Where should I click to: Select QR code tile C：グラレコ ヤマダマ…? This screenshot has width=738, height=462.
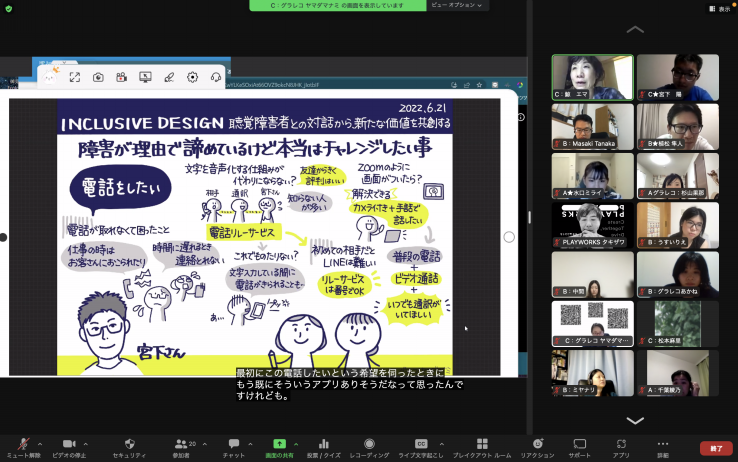point(593,324)
